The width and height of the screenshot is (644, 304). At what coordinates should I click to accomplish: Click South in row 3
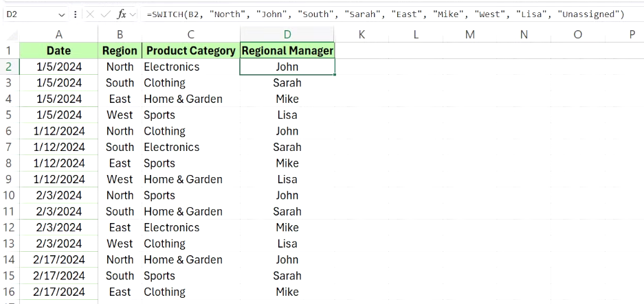(x=120, y=83)
